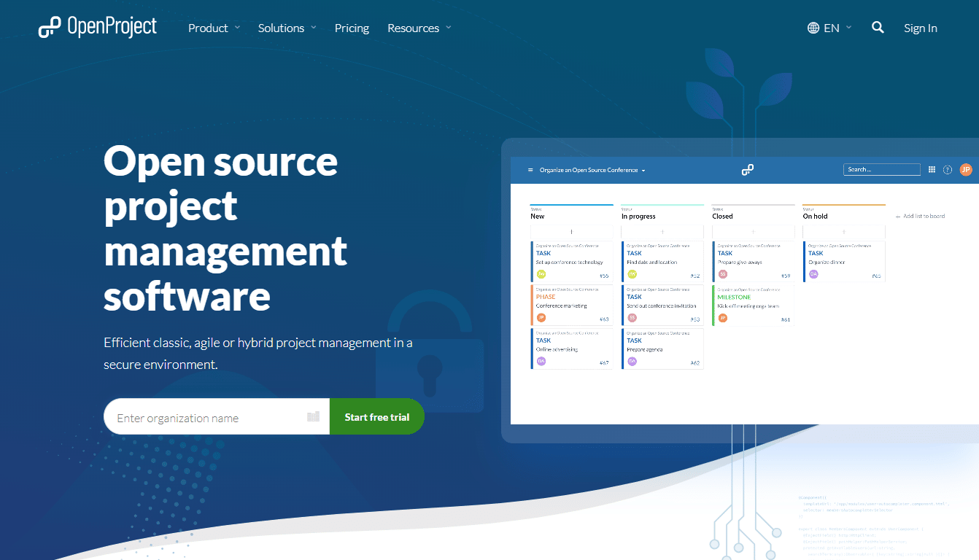
Task: Go to the Pricing page
Action: pyautogui.click(x=352, y=28)
